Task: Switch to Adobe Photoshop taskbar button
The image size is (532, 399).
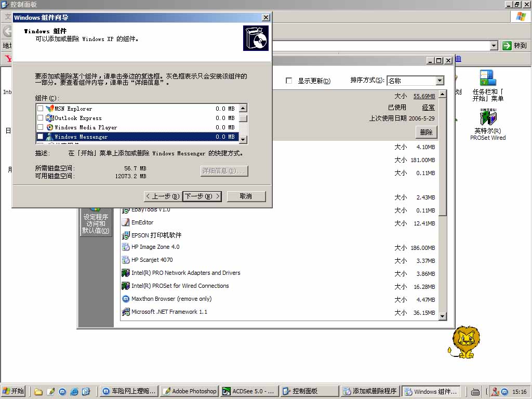Action: (190, 392)
